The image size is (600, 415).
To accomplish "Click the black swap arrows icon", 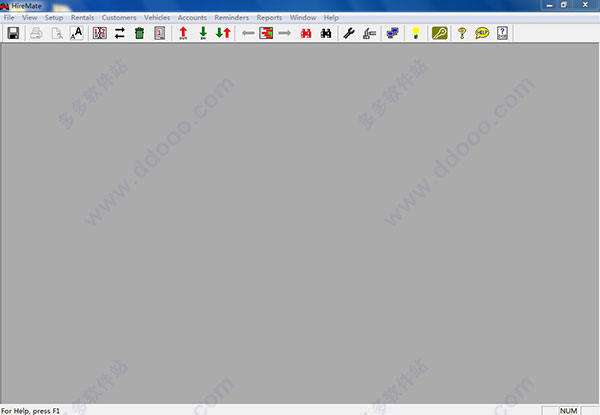I will [120, 33].
